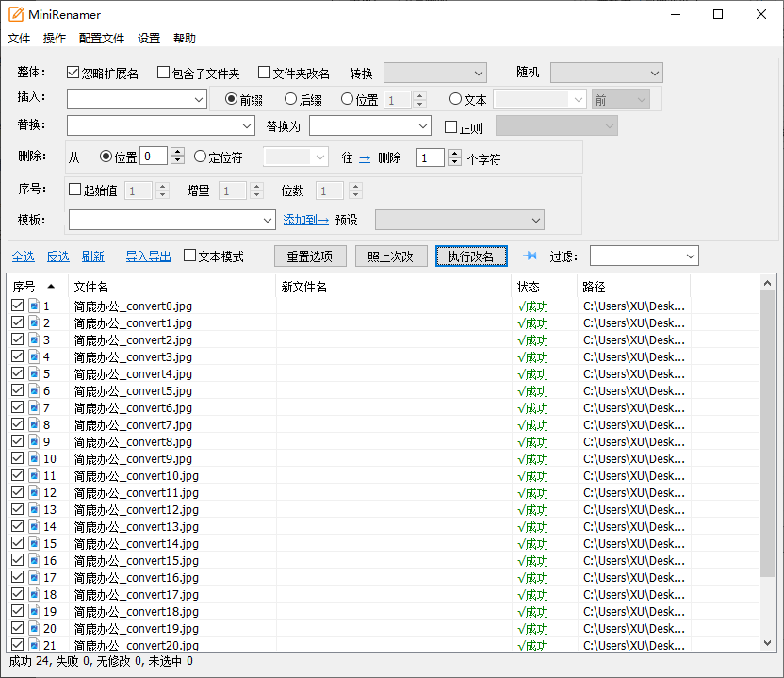
Task: Click the file icon beside 简鹿办公_convert5.jpg
Action: pos(33,390)
